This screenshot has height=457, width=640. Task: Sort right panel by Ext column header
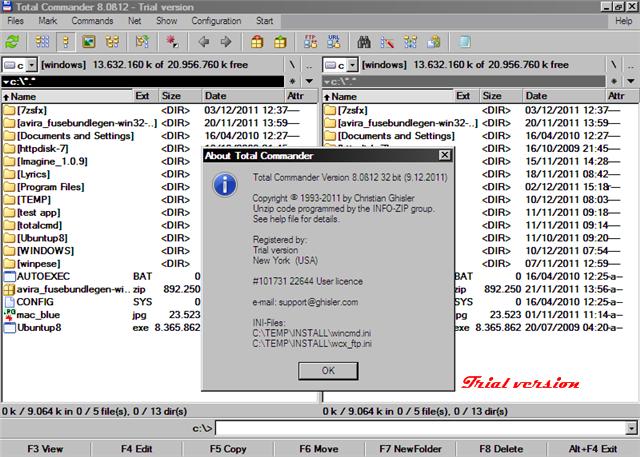click(x=466, y=96)
